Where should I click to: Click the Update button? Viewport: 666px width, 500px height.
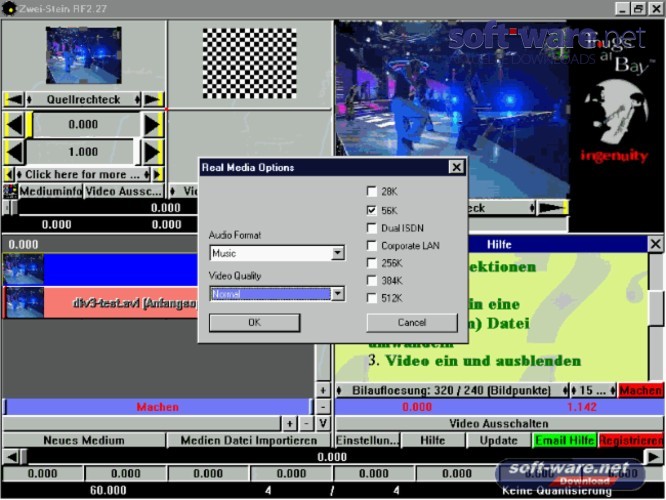pyautogui.click(x=499, y=441)
